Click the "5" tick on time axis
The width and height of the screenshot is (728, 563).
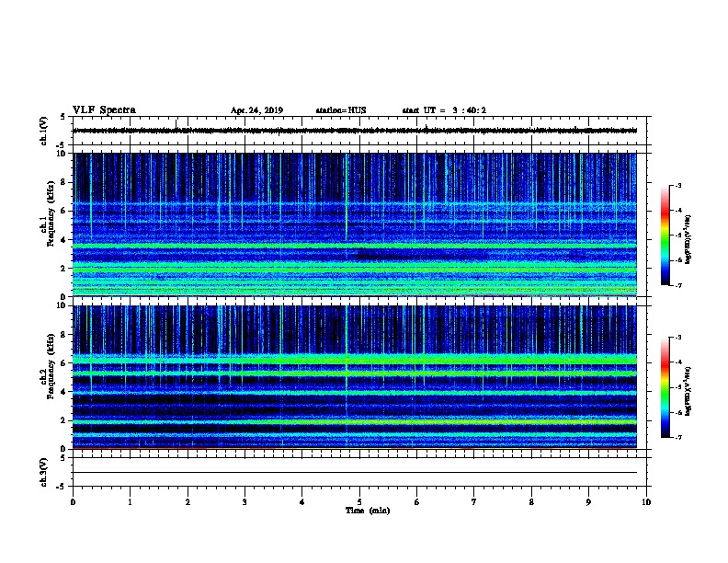click(359, 501)
